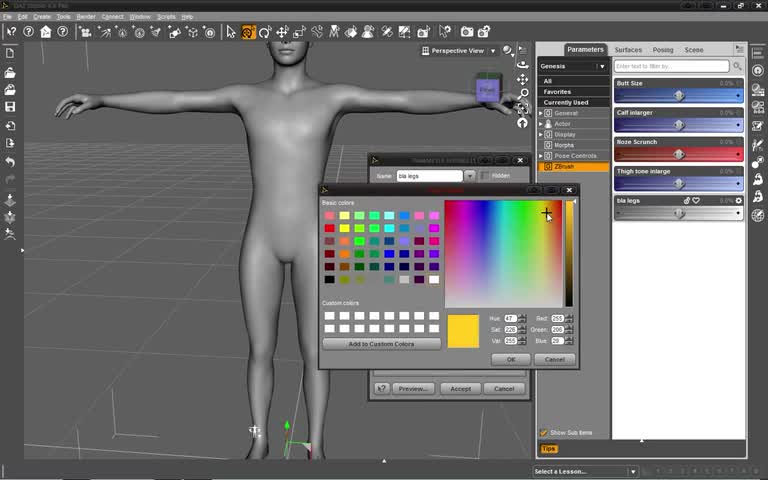
Task: Toggle the Show Sub Items checkbox
Action: tap(544, 433)
